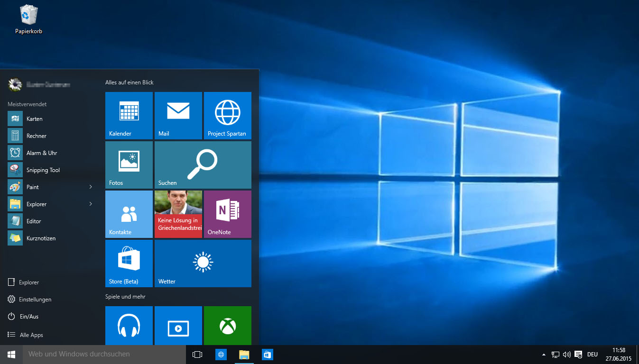639x364 pixels.
Task: Expand the Paint jump list arrow
Action: (x=91, y=187)
